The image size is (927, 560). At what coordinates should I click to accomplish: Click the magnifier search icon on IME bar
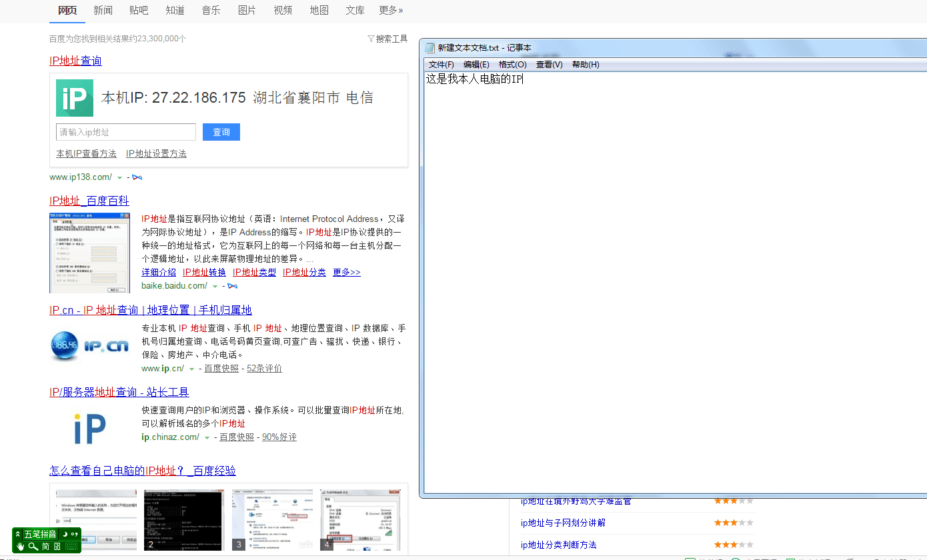coord(32,546)
